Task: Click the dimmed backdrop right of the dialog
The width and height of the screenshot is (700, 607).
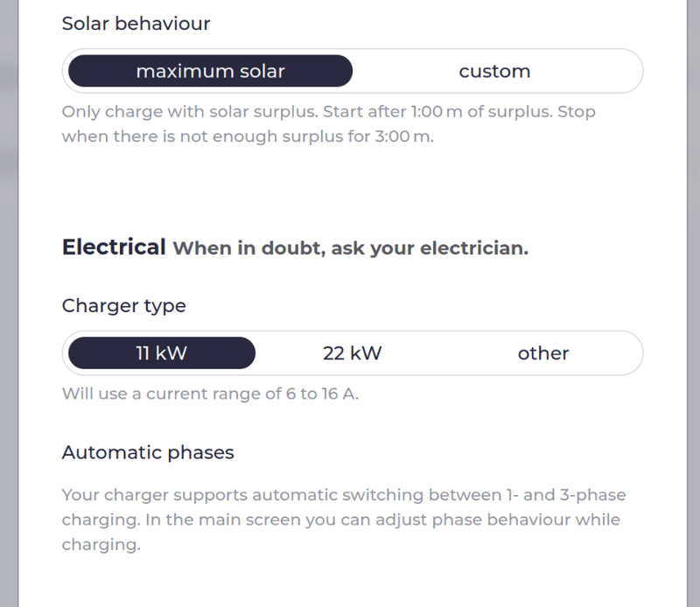Action: coord(692,306)
